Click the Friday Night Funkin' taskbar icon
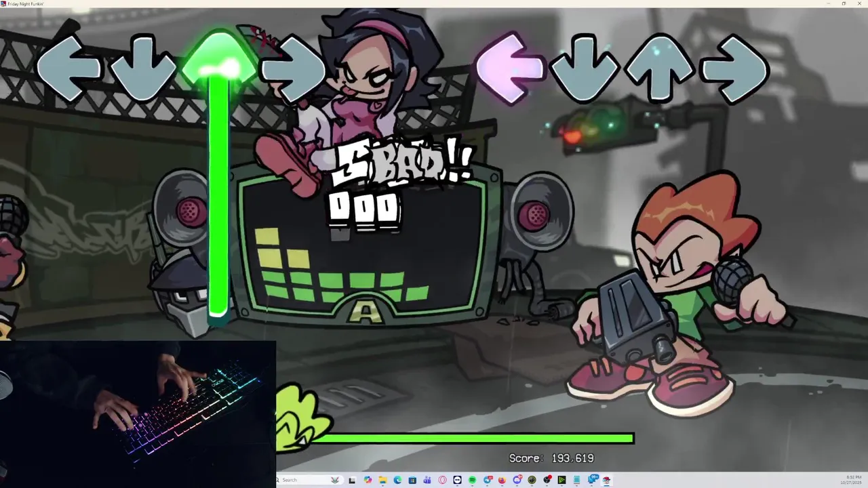Image resolution: width=868 pixels, height=488 pixels. point(606,480)
